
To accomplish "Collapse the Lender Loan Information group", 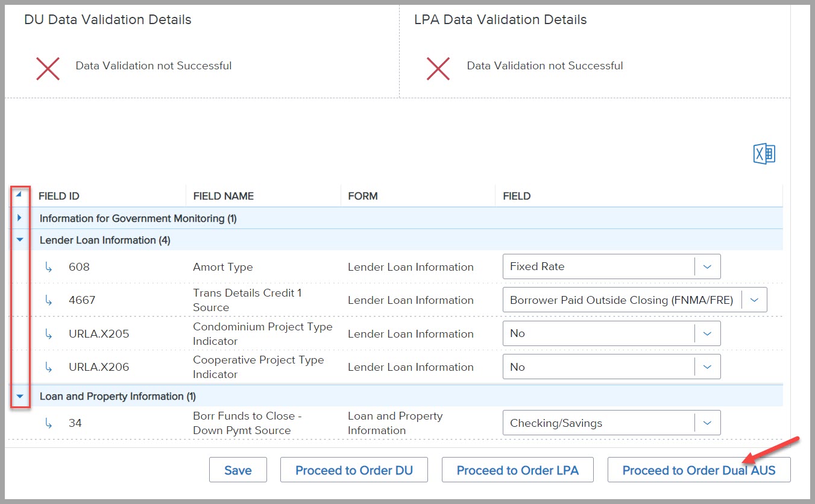I will 20,240.
